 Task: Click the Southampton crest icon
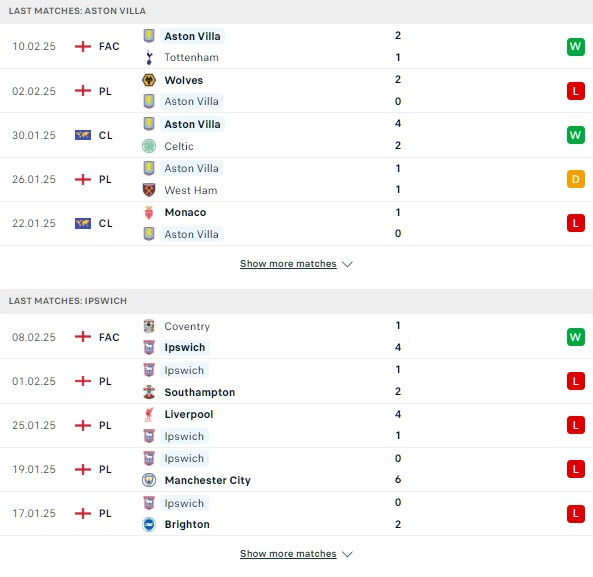click(x=149, y=392)
